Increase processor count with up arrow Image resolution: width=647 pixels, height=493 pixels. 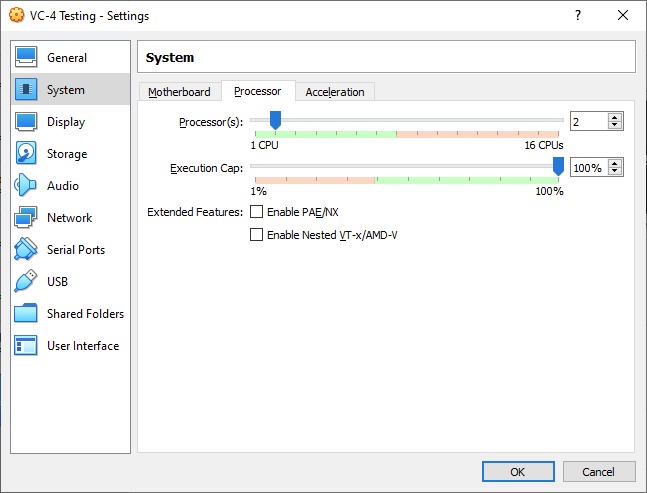coord(615,117)
